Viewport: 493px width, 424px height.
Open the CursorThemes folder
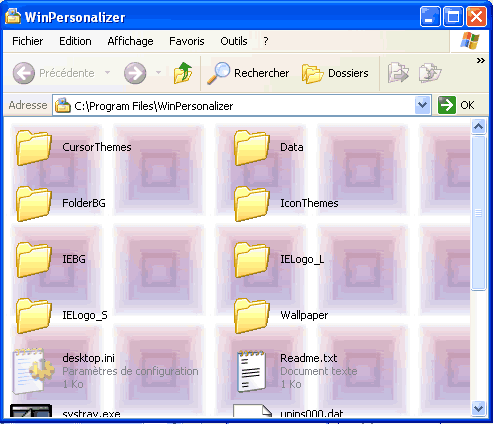74,148
